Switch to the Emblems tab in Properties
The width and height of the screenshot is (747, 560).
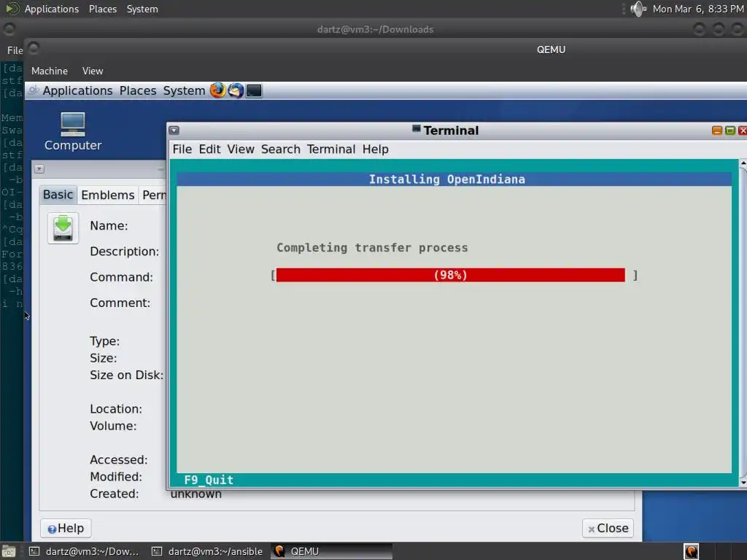tap(108, 195)
